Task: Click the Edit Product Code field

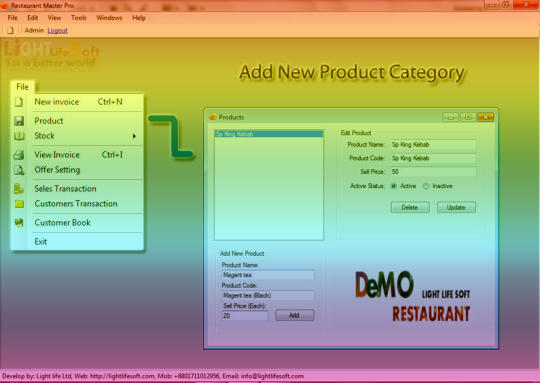Action: pos(433,158)
